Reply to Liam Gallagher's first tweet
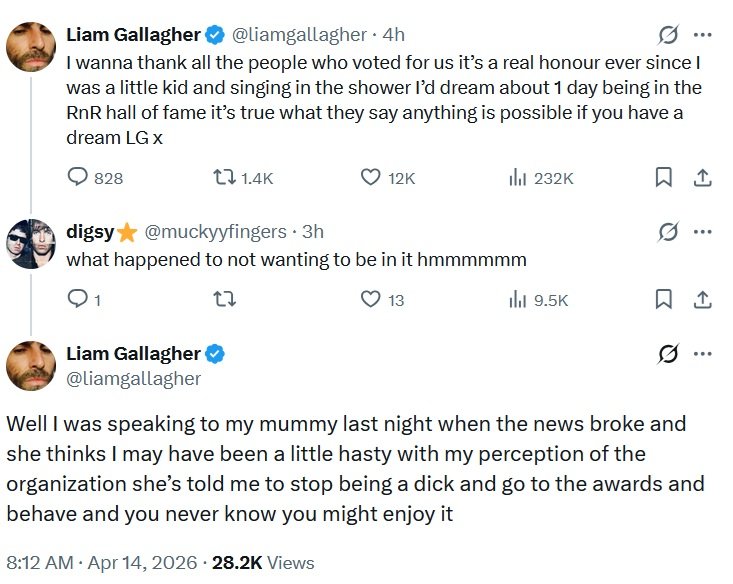The width and height of the screenshot is (733, 584). (x=78, y=177)
